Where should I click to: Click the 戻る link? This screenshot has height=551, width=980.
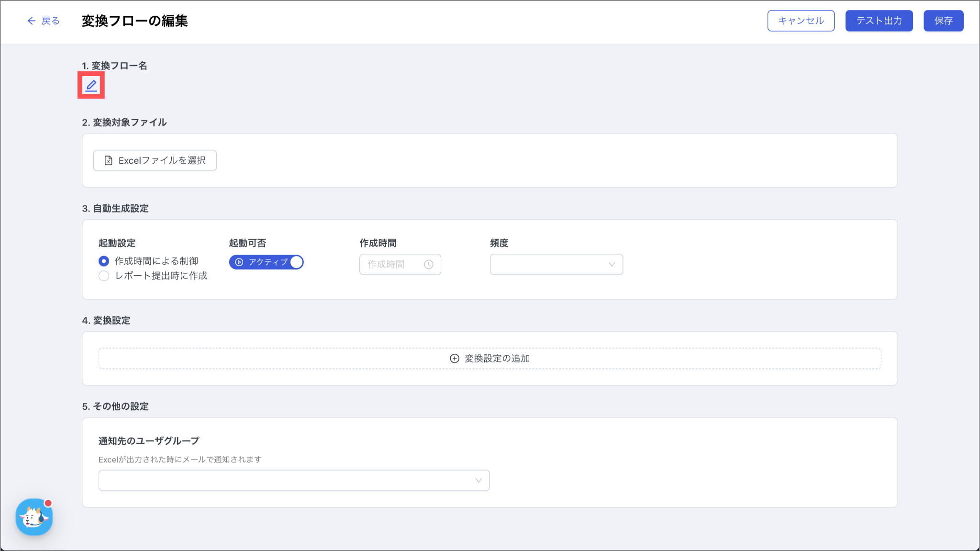[x=50, y=21]
